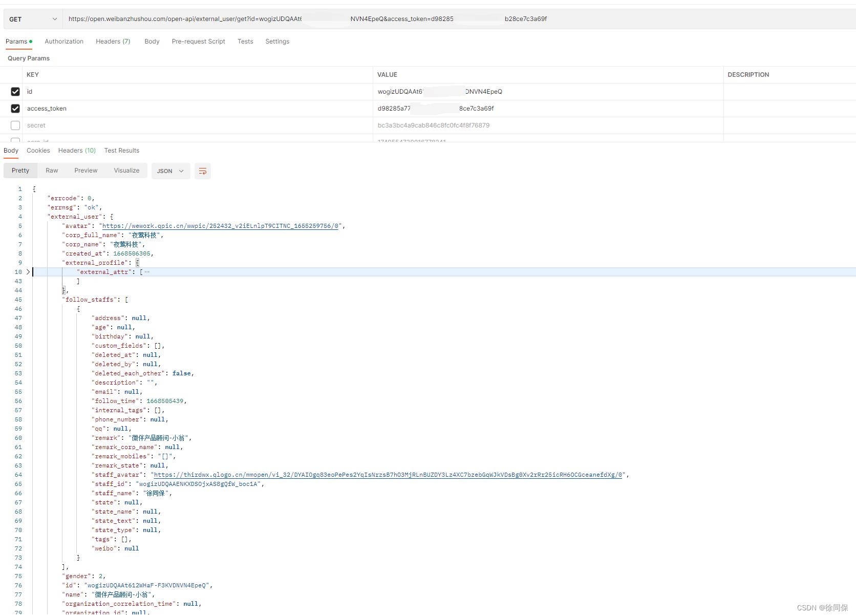Image resolution: width=856 pixels, height=616 pixels.
Task: Enable the secret query parameter checkbox
Action: tap(15, 125)
